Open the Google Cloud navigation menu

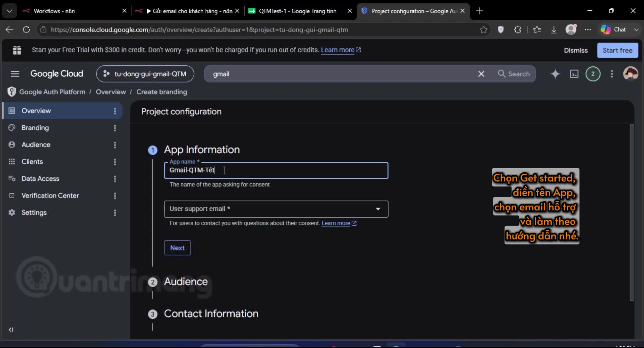pyautogui.click(x=15, y=74)
